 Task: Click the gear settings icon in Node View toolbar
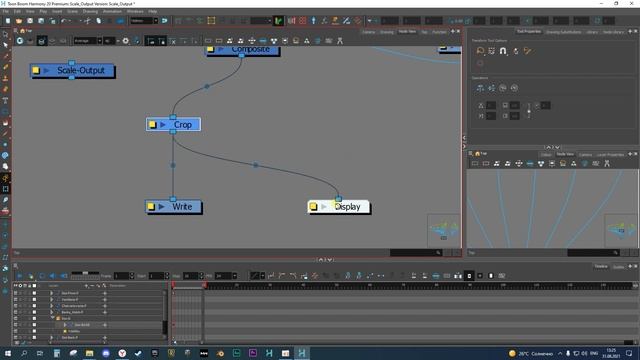pyautogui.click(x=125, y=41)
